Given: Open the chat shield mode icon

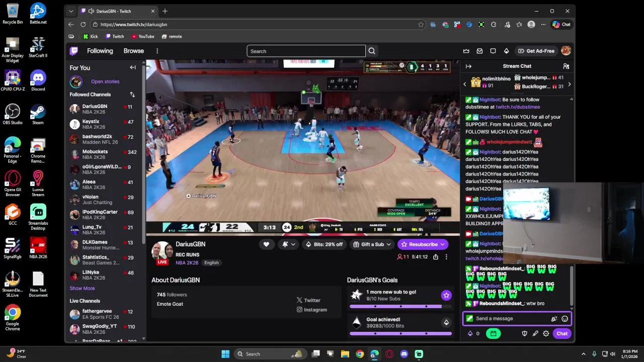Looking at the screenshot, I should (524, 333).
